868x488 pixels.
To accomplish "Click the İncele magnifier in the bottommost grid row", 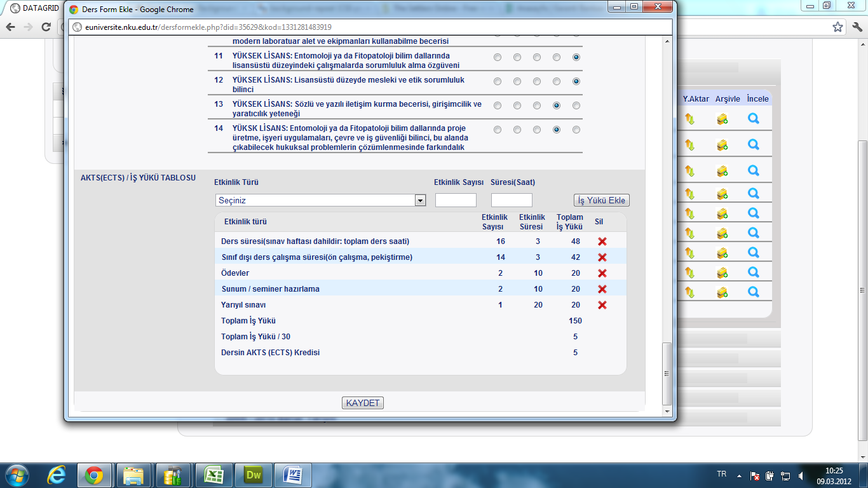I will coord(754,292).
